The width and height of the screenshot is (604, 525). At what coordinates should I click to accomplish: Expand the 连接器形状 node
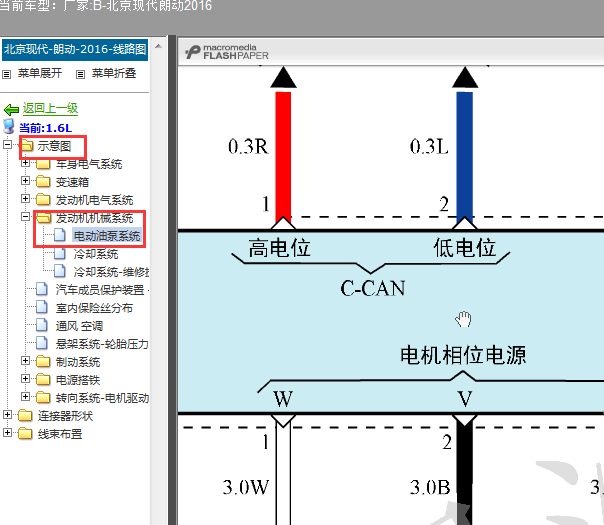pyautogui.click(x=7, y=414)
